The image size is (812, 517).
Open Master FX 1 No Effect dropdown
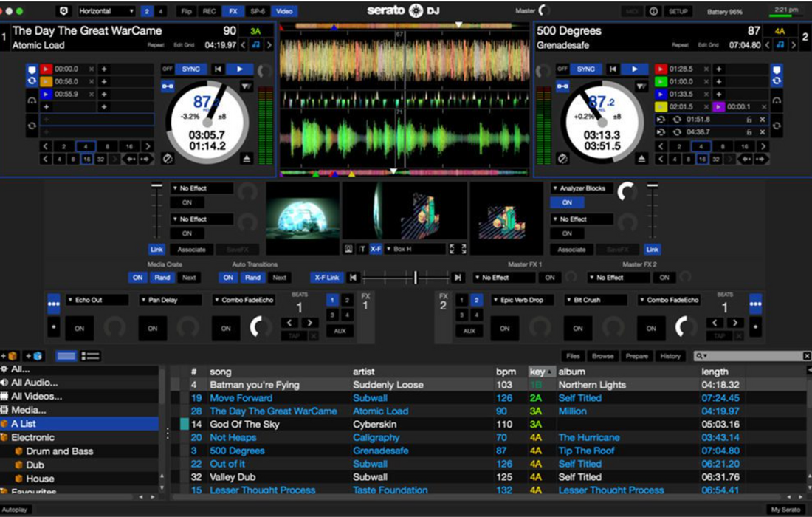[x=504, y=278]
